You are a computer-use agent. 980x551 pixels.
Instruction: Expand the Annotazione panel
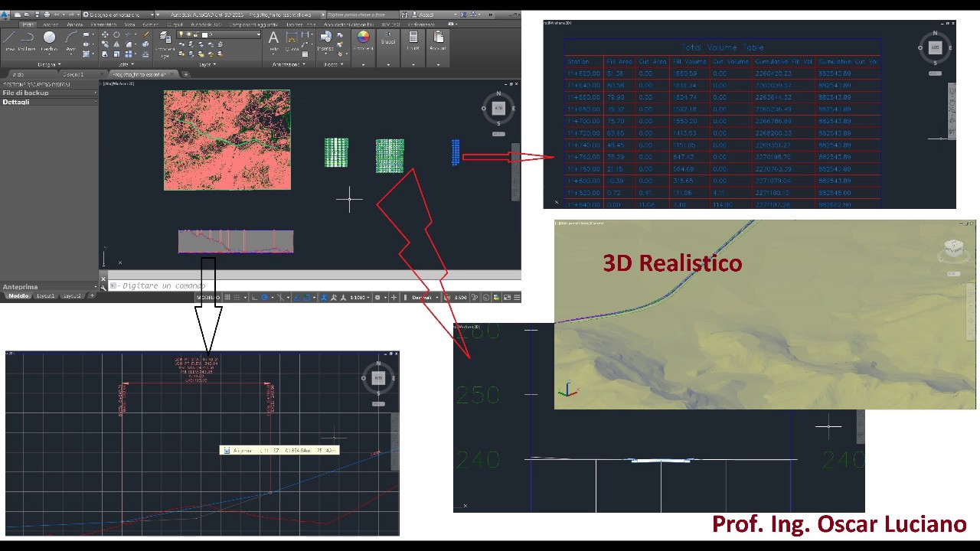click(289, 64)
